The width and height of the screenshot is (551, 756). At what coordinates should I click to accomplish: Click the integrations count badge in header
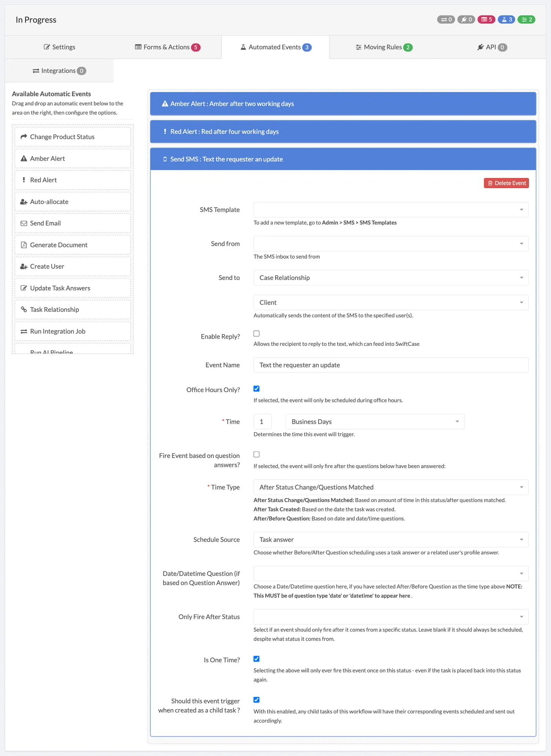[446, 19]
